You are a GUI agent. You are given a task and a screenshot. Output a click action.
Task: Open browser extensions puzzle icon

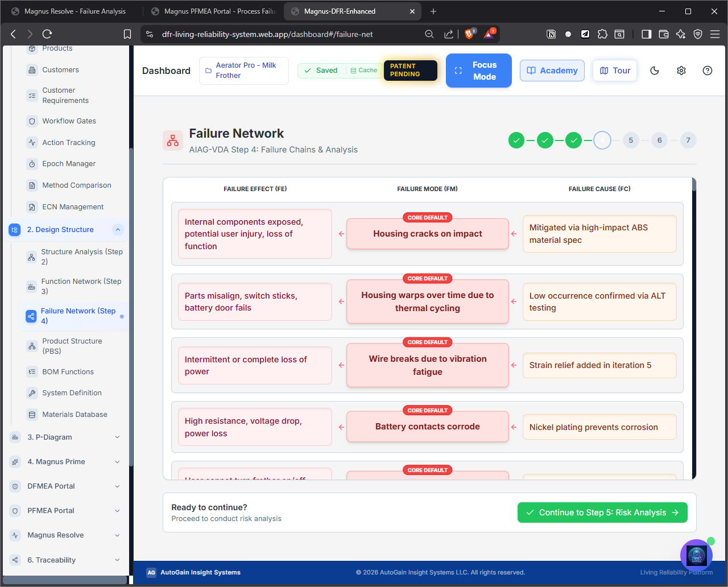pyautogui.click(x=602, y=34)
